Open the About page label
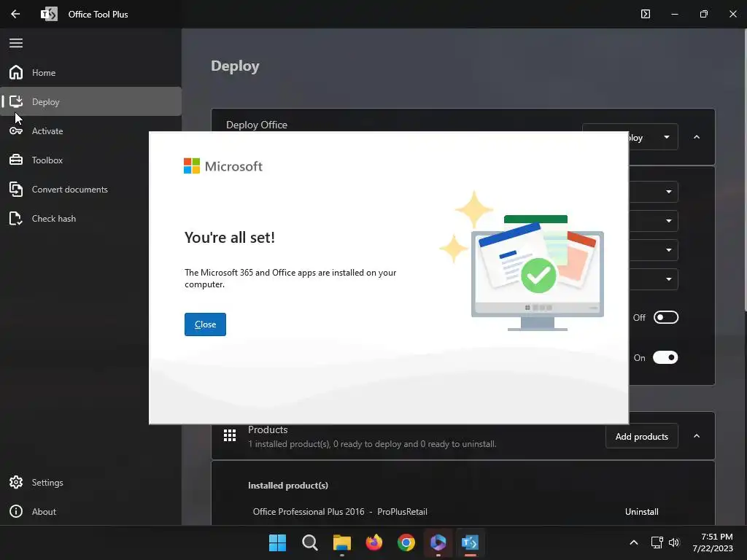 tap(44, 512)
